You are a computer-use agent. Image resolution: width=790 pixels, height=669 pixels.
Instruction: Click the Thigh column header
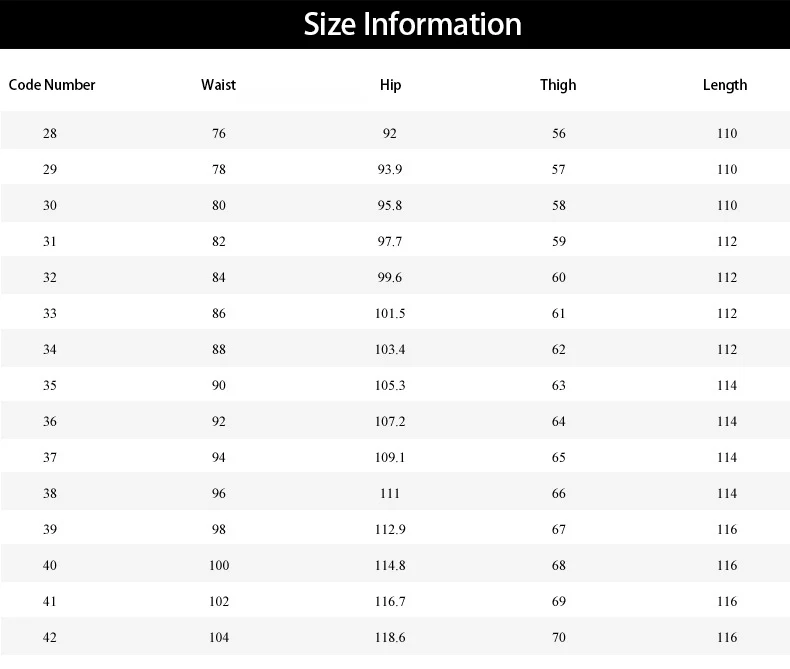coord(558,85)
